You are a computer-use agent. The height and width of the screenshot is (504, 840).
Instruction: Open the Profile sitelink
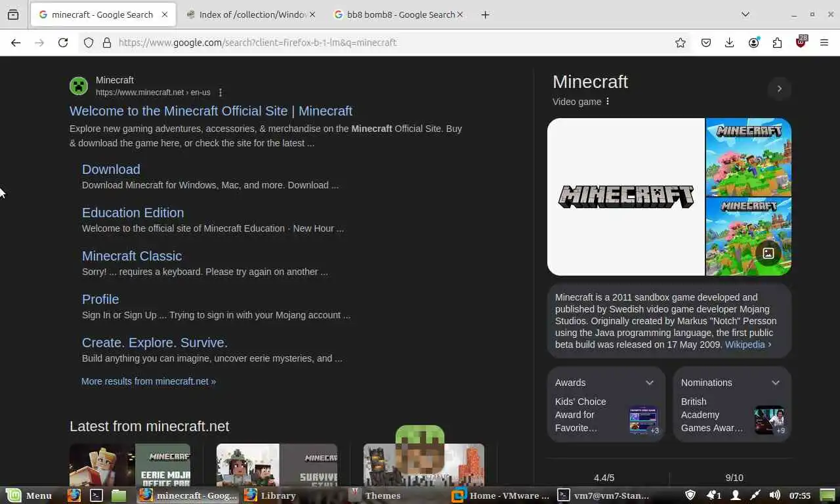100,299
